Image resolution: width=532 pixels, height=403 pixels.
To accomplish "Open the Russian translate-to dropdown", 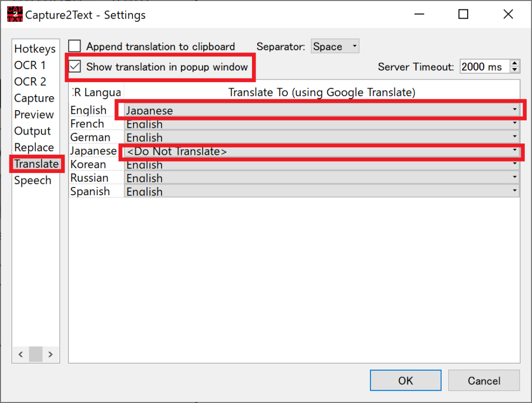I will 322,178.
